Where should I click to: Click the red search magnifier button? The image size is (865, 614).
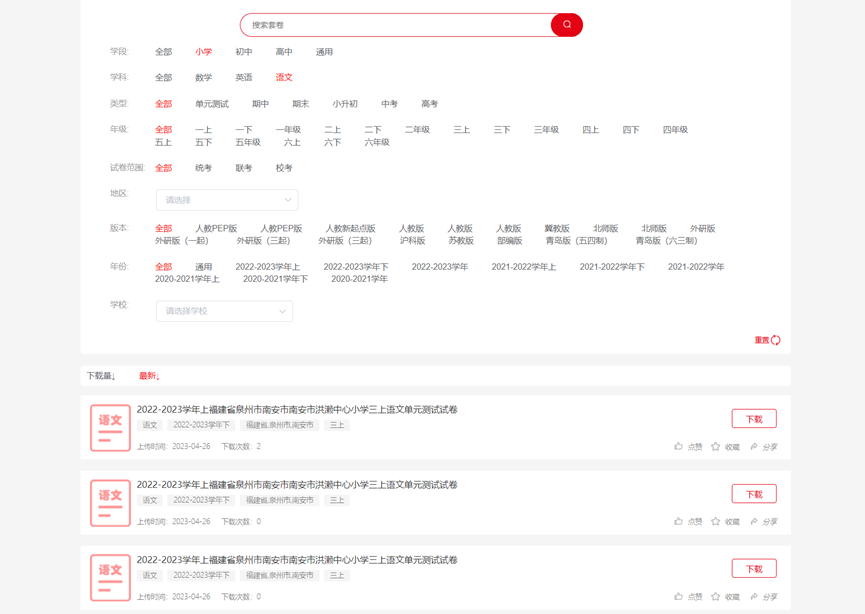tap(566, 25)
